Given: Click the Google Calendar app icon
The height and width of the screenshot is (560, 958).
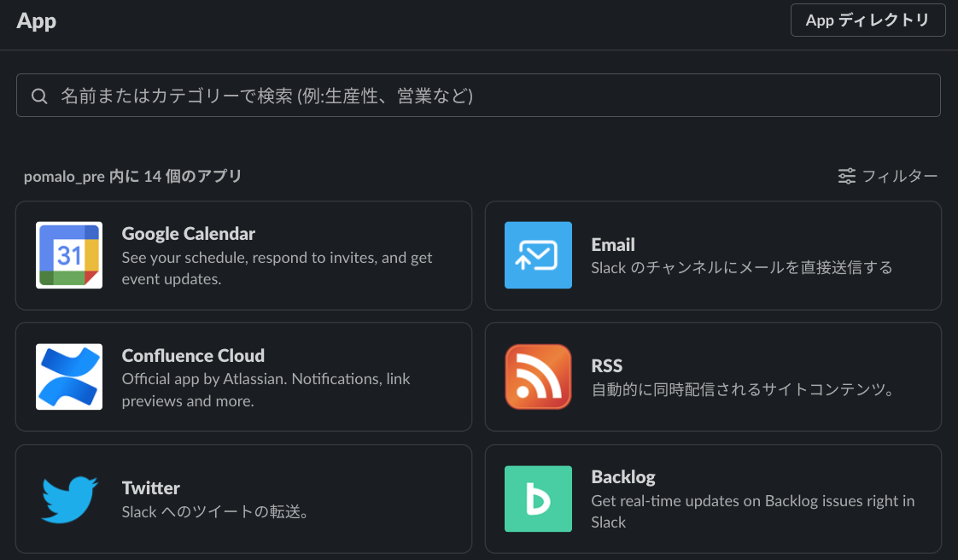Looking at the screenshot, I should point(69,255).
